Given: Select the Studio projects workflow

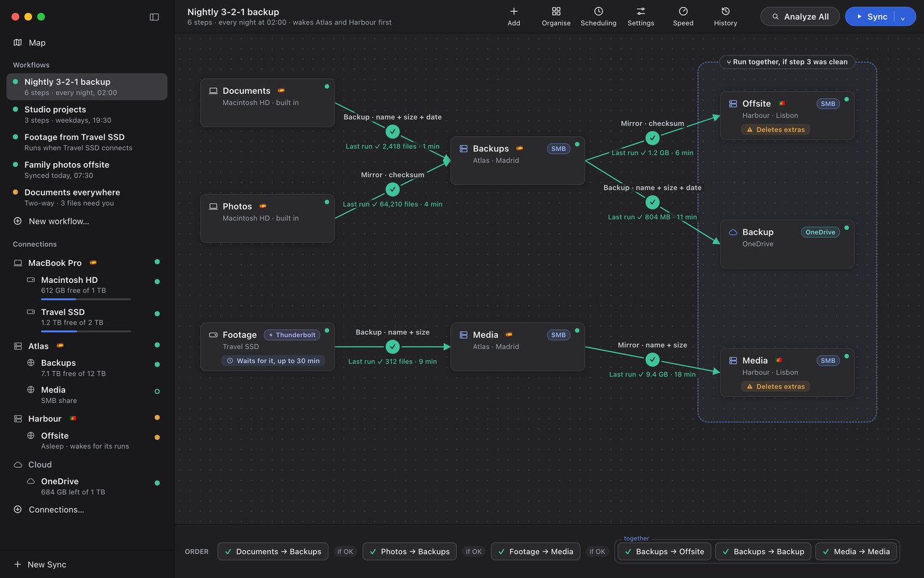Looking at the screenshot, I should tap(87, 115).
